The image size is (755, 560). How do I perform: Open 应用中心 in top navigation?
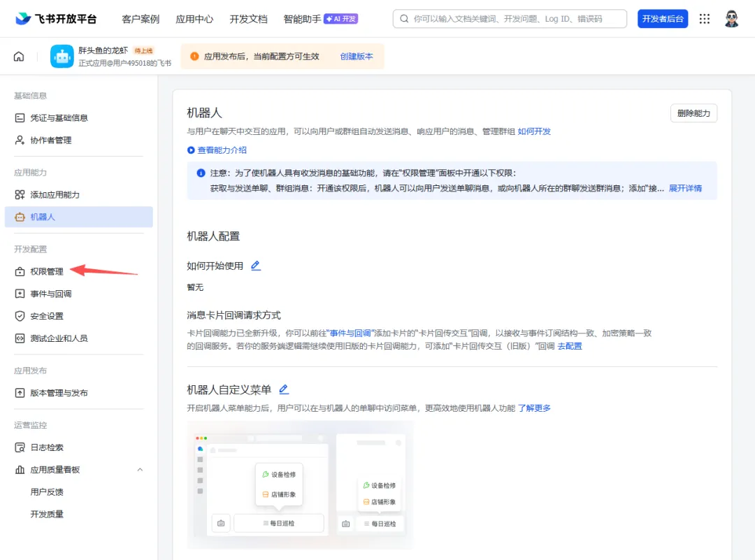194,19
